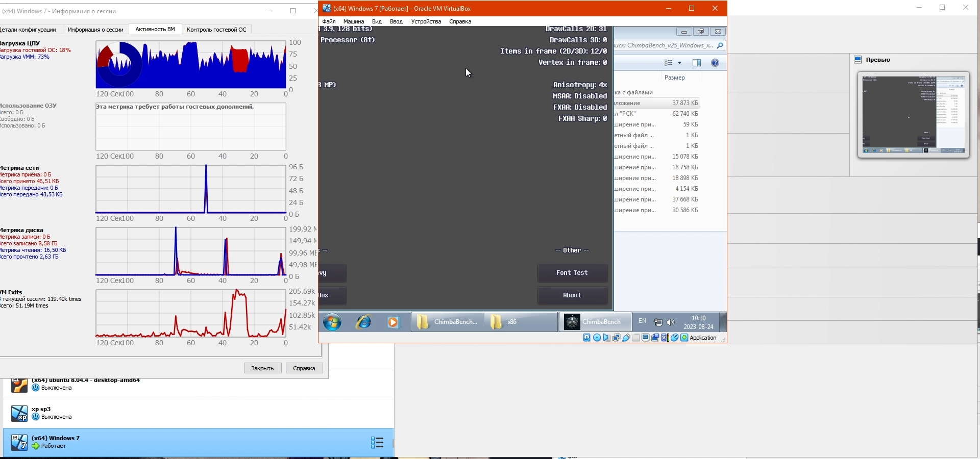Viewport: 980px width, 459px height.
Task: Click the audio speaker icon in VM status bar
Action: (x=606, y=338)
